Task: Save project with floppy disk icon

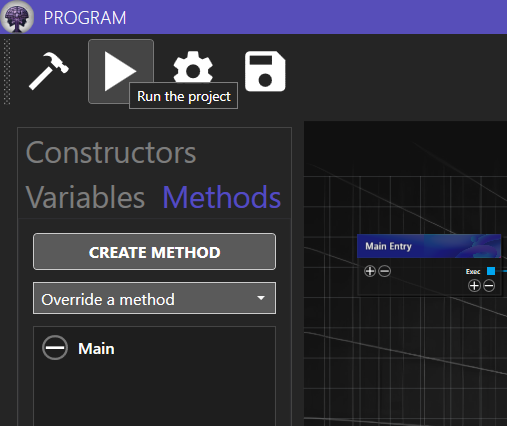Action: pyautogui.click(x=265, y=71)
